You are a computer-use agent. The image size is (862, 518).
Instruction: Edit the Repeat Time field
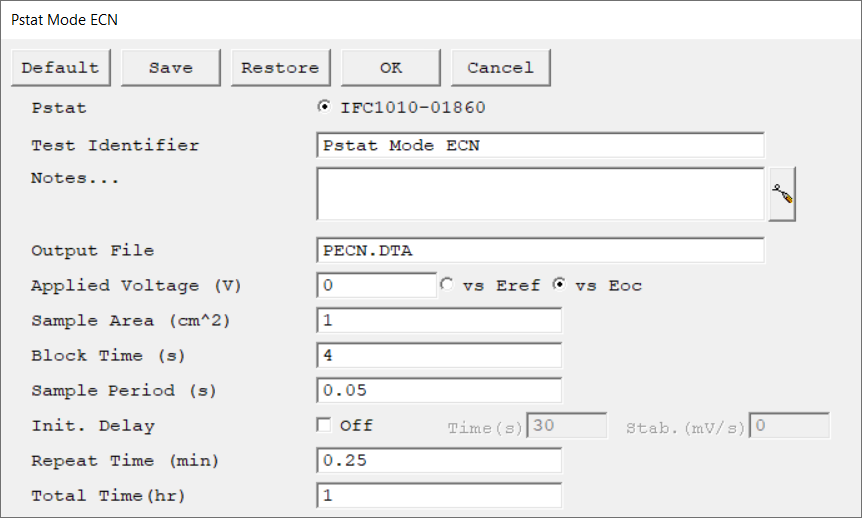pyautogui.click(x=438, y=460)
